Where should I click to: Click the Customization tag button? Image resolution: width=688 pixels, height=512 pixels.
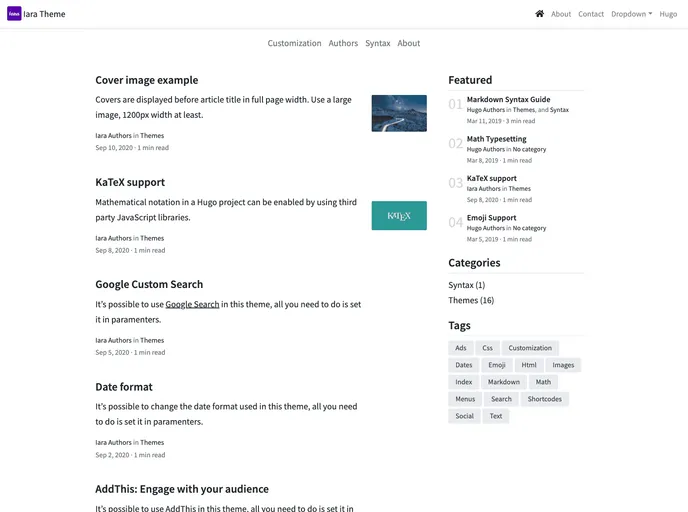point(530,348)
